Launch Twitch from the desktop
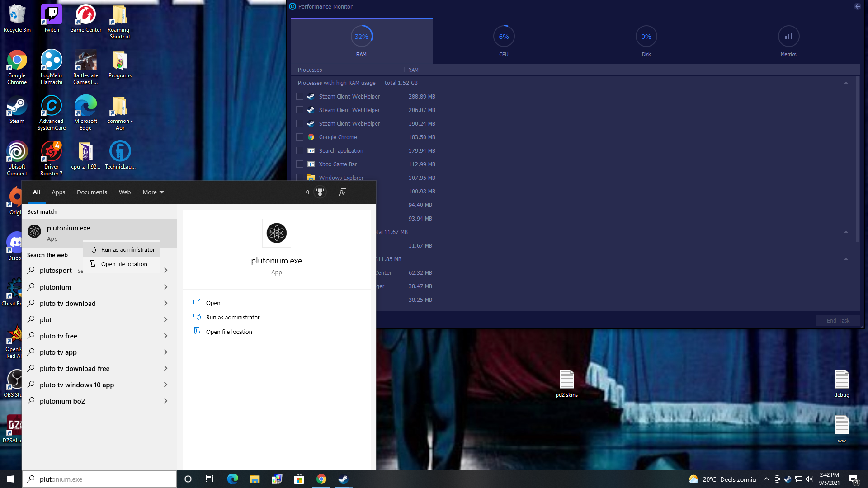The height and width of the screenshot is (488, 868). 52,18
